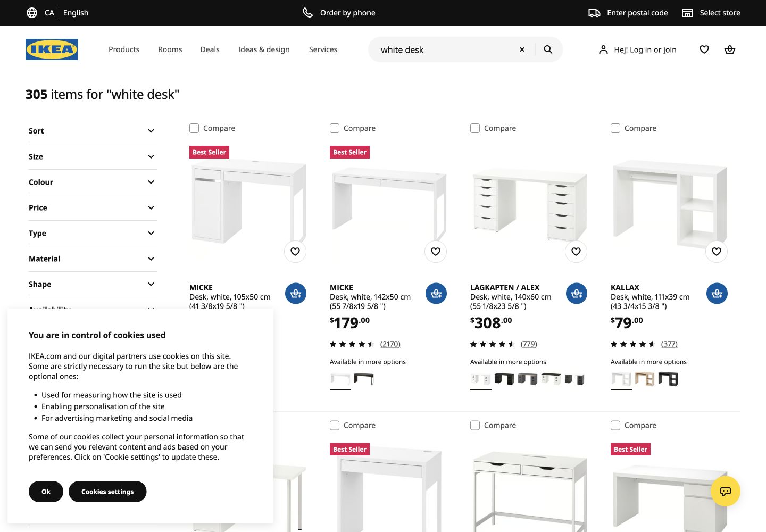This screenshot has width=766, height=532.
Task: Check Compare for KALLAX desk
Action: [x=615, y=128]
